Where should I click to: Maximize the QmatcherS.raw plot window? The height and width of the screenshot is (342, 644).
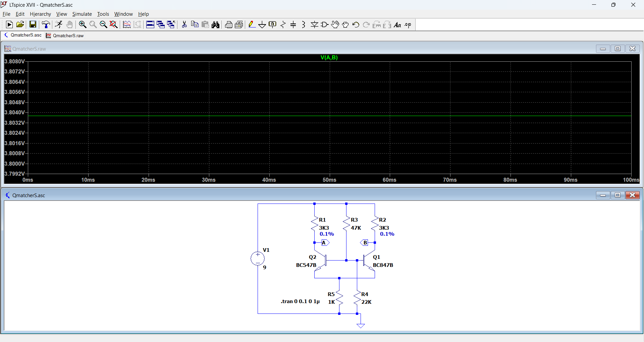(618, 49)
